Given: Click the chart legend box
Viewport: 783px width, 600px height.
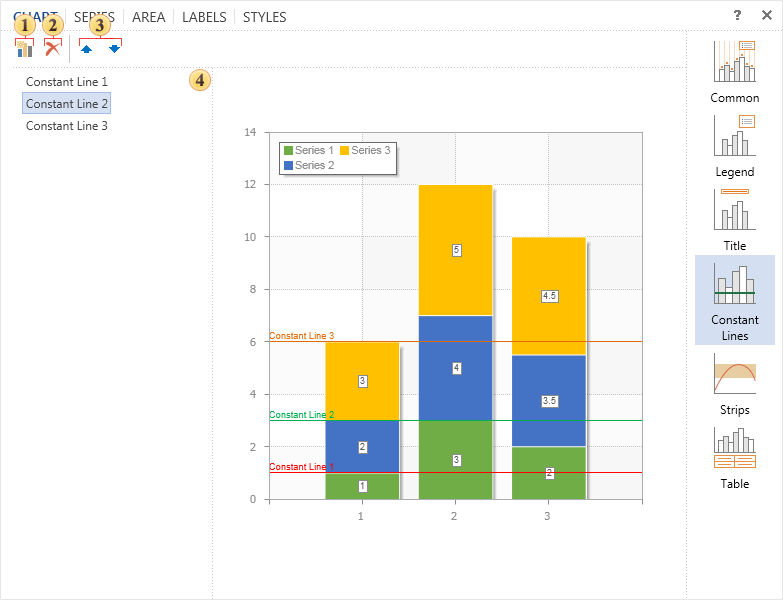Looking at the screenshot, I should (338, 158).
